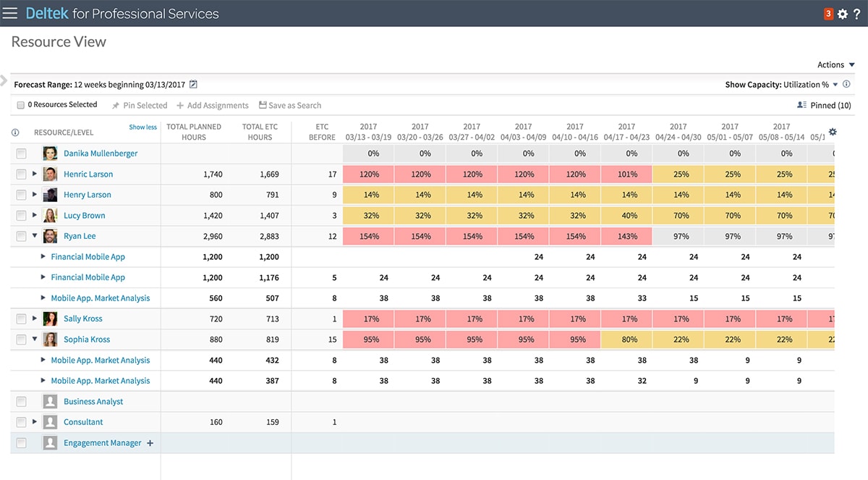
Task: Open the notifications badge showing 3
Action: pyautogui.click(x=828, y=14)
